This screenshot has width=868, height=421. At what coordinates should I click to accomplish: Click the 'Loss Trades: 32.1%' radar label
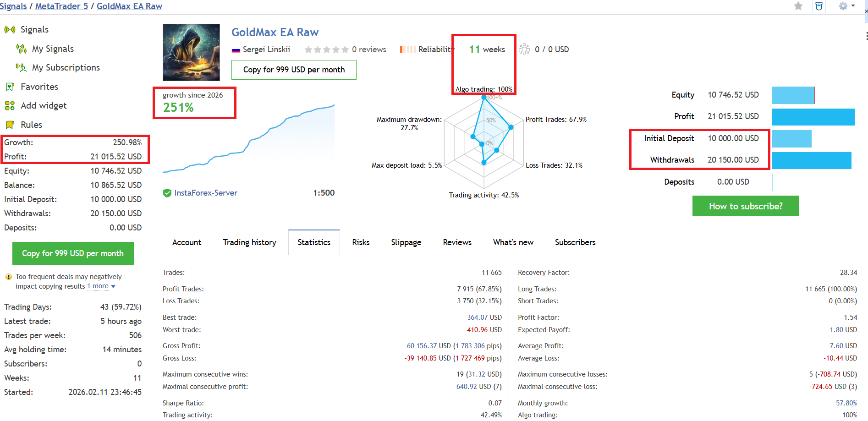(x=554, y=165)
